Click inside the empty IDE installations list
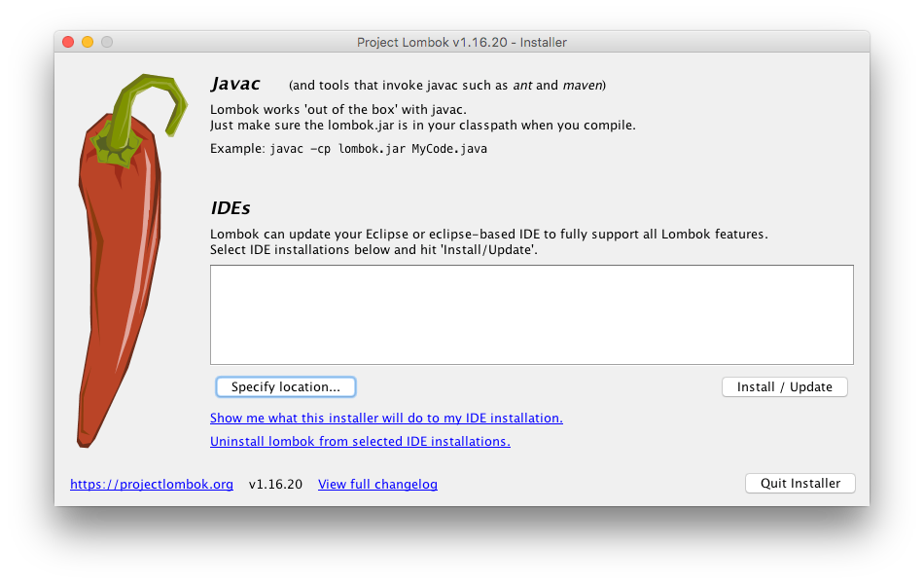924x584 pixels. (x=531, y=313)
